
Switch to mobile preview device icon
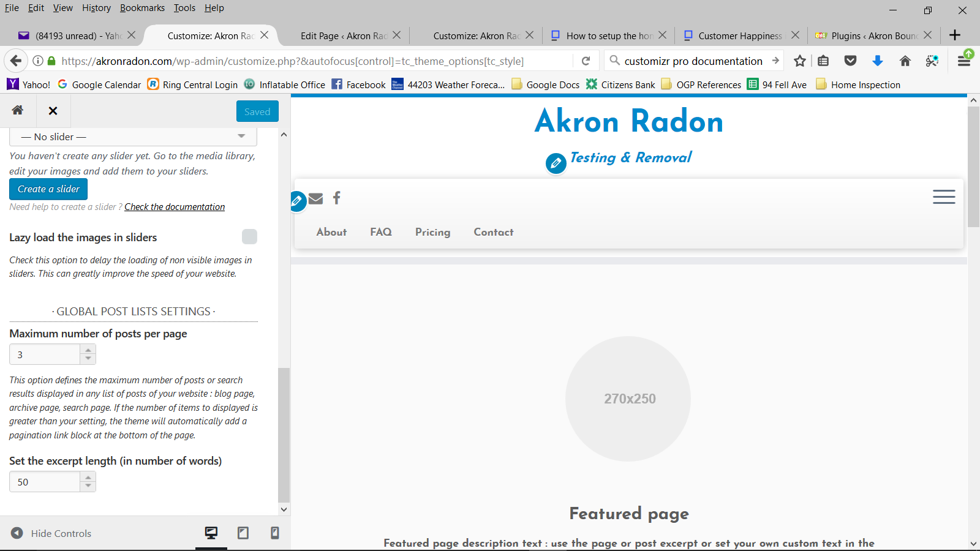point(275,533)
